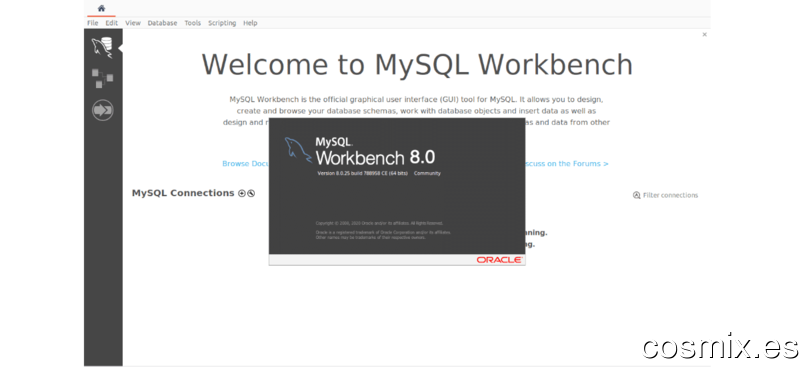Open the home tab icon
800x367 pixels.
(x=101, y=8)
